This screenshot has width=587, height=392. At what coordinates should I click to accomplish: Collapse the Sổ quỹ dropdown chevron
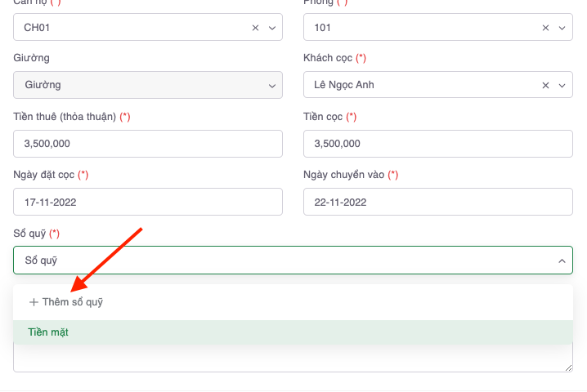point(562,261)
